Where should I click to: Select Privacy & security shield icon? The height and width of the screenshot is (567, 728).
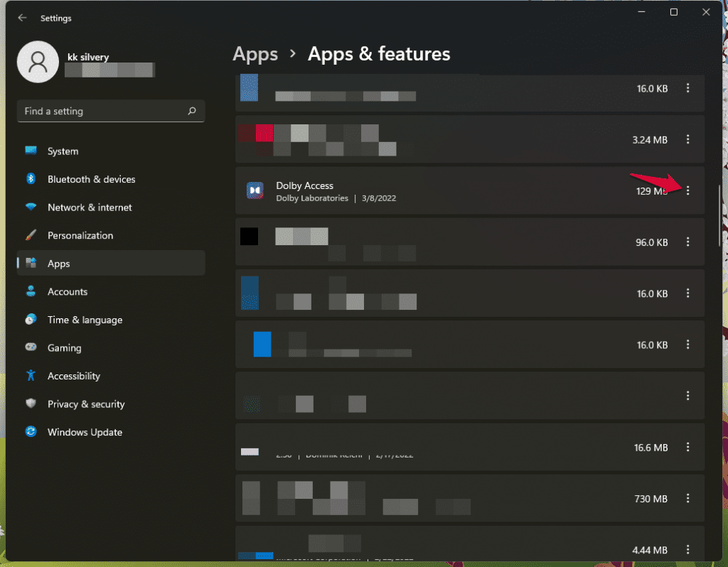tap(31, 404)
